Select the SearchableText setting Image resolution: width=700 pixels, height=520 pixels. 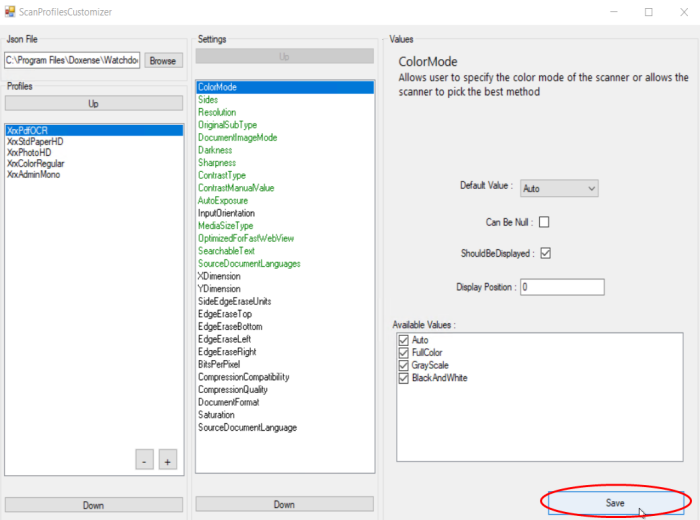(226, 251)
